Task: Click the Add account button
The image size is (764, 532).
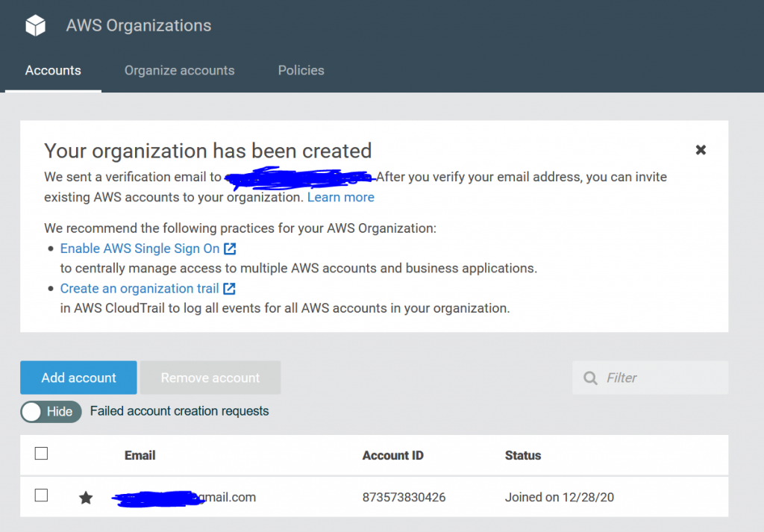Action: [x=78, y=378]
